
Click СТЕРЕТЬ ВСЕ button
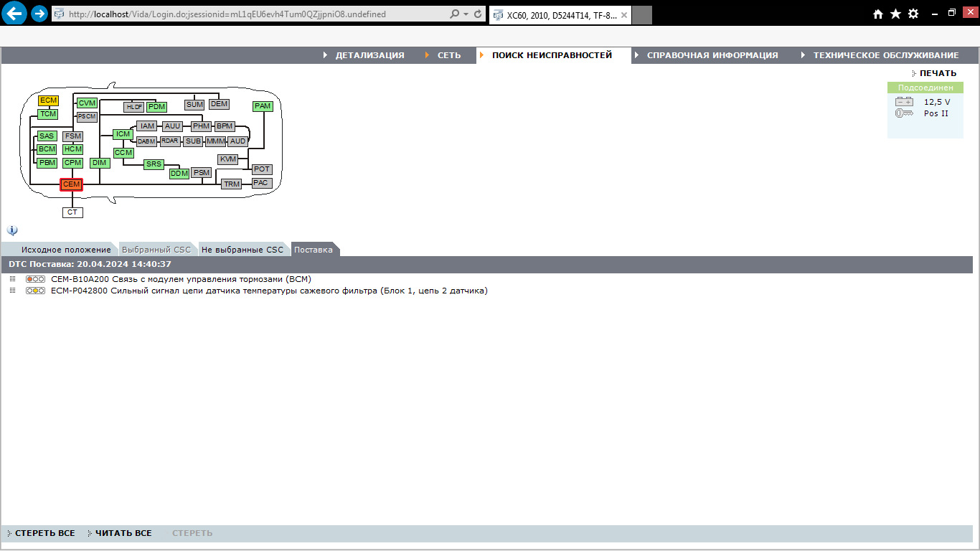[x=44, y=533]
